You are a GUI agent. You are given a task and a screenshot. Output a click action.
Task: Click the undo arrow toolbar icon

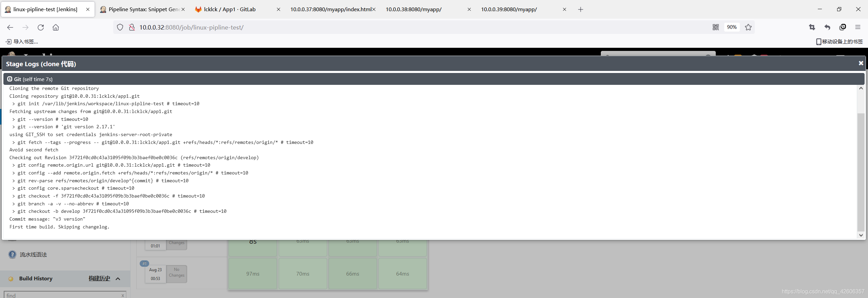(827, 27)
